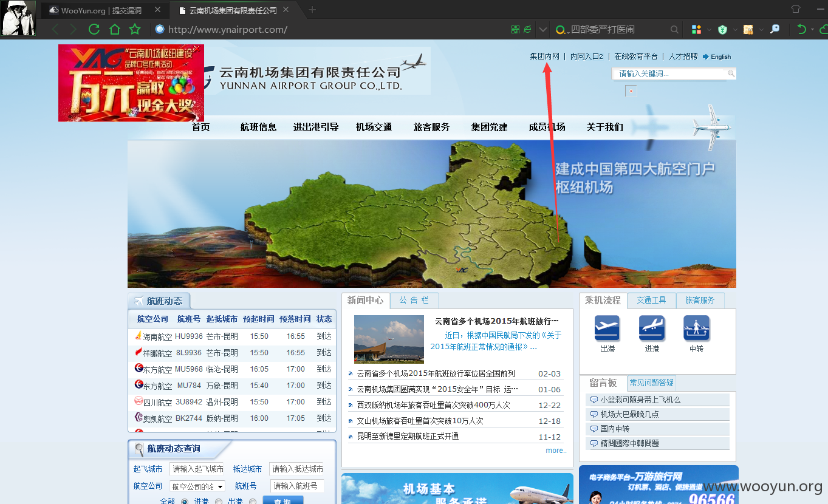This screenshot has width=828, height=504.
Task: Click the 中转 transfer icon
Action: (696, 329)
